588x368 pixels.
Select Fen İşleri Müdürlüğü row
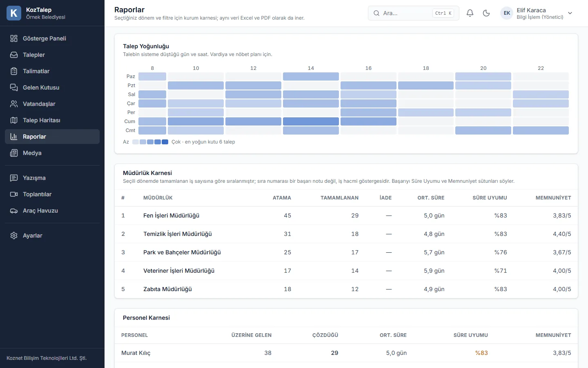(346, 215)
